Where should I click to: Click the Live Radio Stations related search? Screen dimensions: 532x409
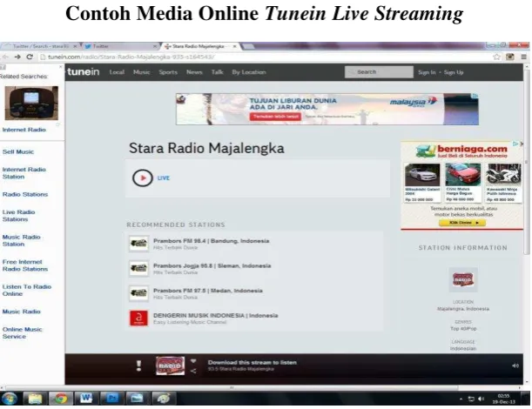point(18,216)
